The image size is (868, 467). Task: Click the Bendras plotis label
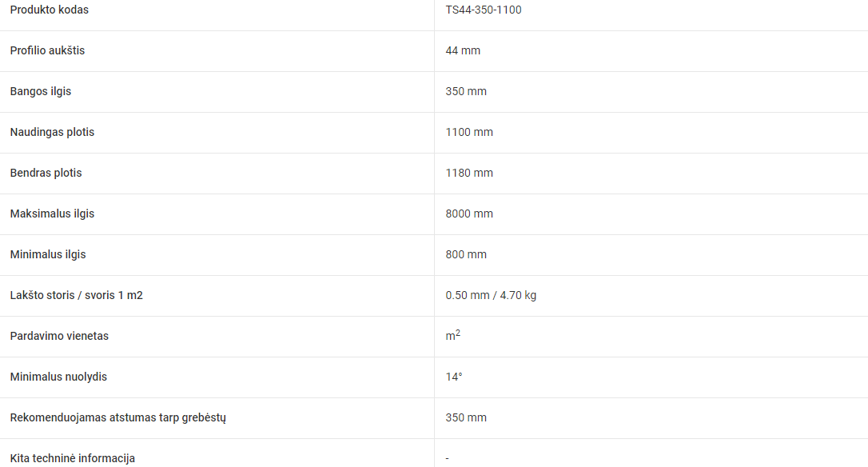click(x=46, y=173)
